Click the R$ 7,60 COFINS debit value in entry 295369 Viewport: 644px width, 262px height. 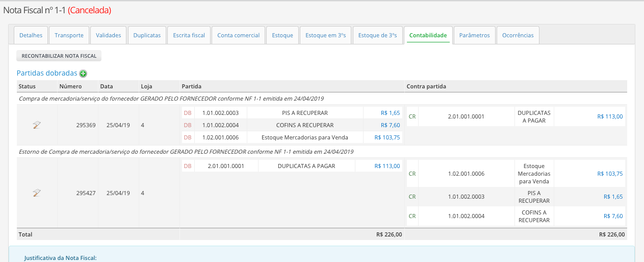(391, 125)
